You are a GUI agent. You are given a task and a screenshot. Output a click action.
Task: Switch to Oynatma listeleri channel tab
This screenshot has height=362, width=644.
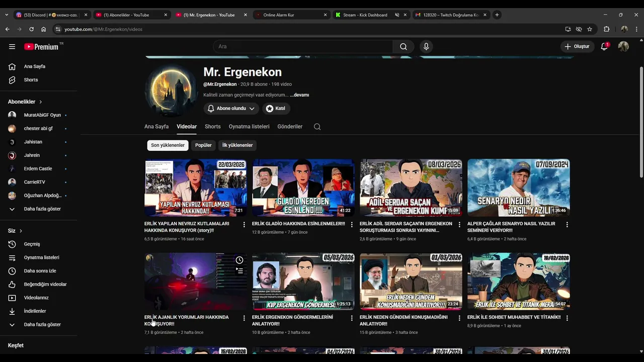(x=249, y=127)
